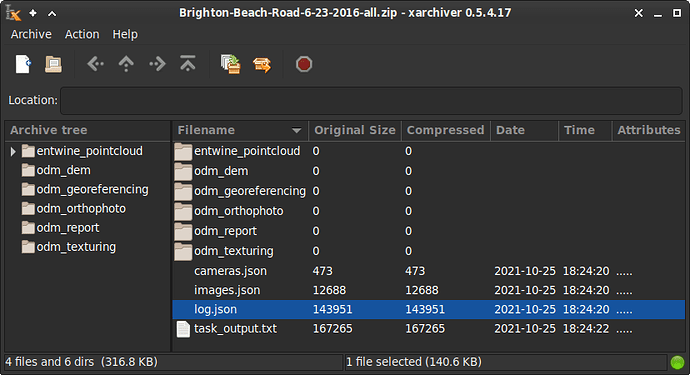
Task: Go up one level with the up arrow
Action: tap(126, 64)
